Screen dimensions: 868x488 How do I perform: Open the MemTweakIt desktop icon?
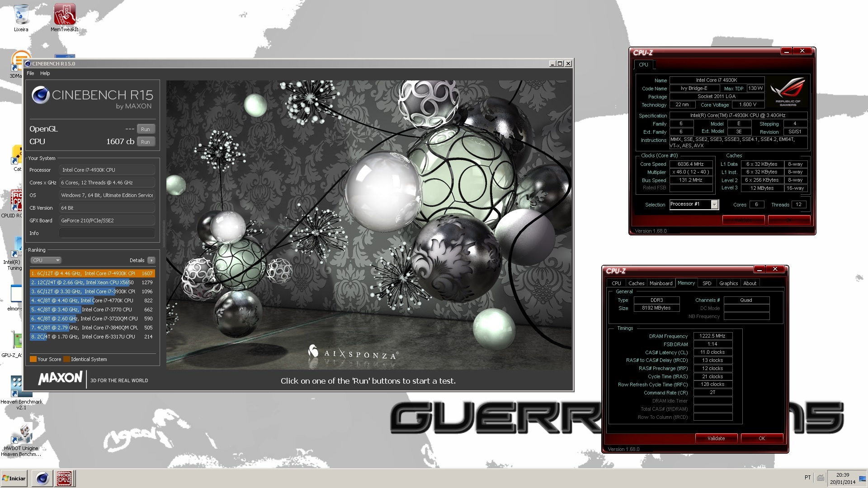tap(65, 18)
